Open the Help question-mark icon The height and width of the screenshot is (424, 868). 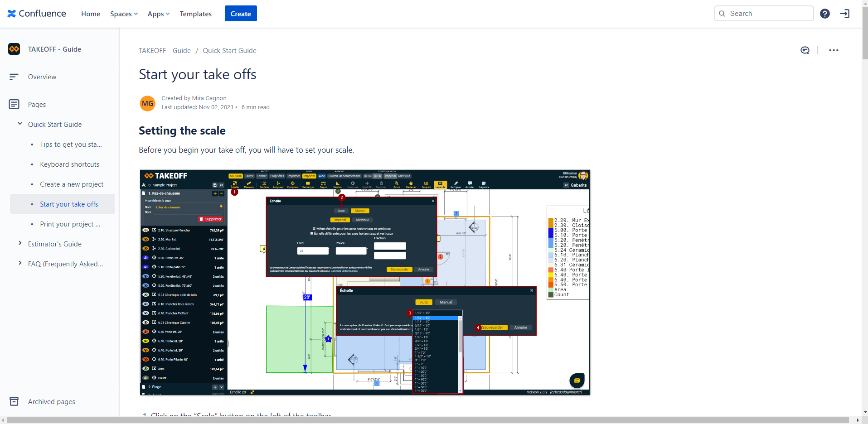coord(825,14)
